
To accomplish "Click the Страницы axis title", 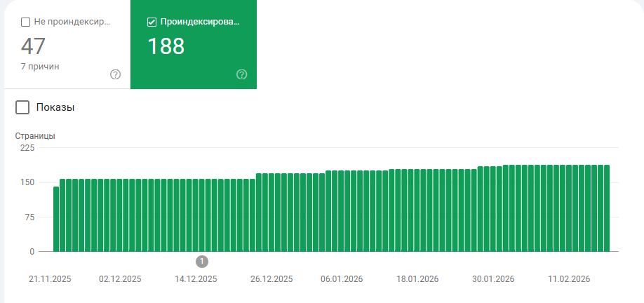I will point(35,136).
